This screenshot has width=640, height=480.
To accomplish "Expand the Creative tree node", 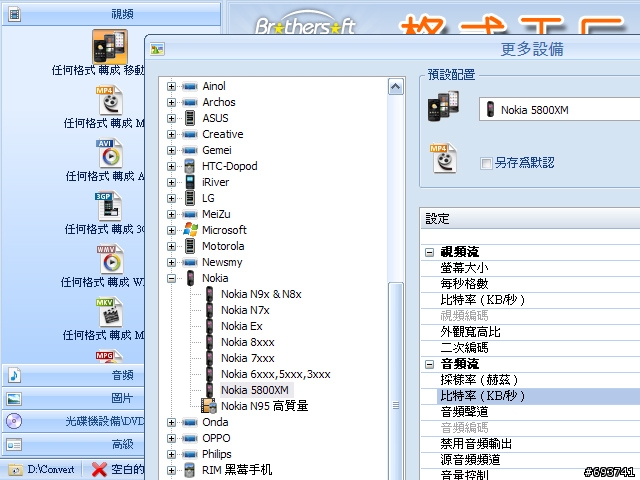I will 171,134.
